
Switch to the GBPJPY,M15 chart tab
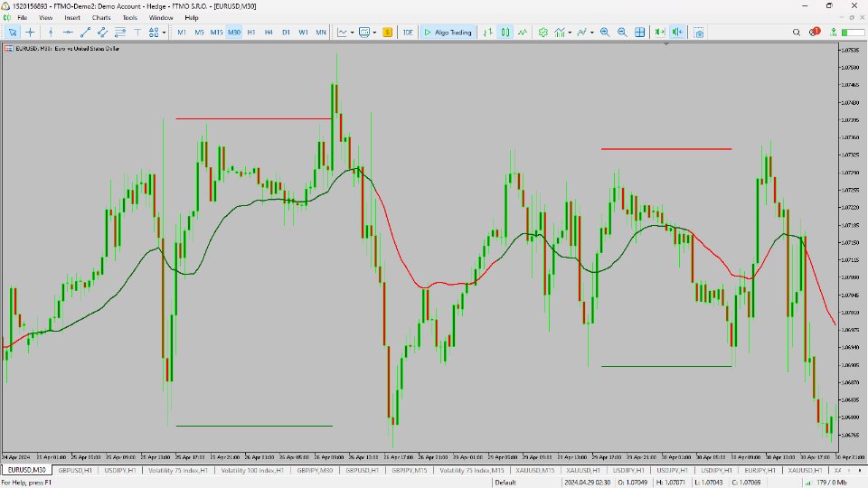[x=409, y=470]
